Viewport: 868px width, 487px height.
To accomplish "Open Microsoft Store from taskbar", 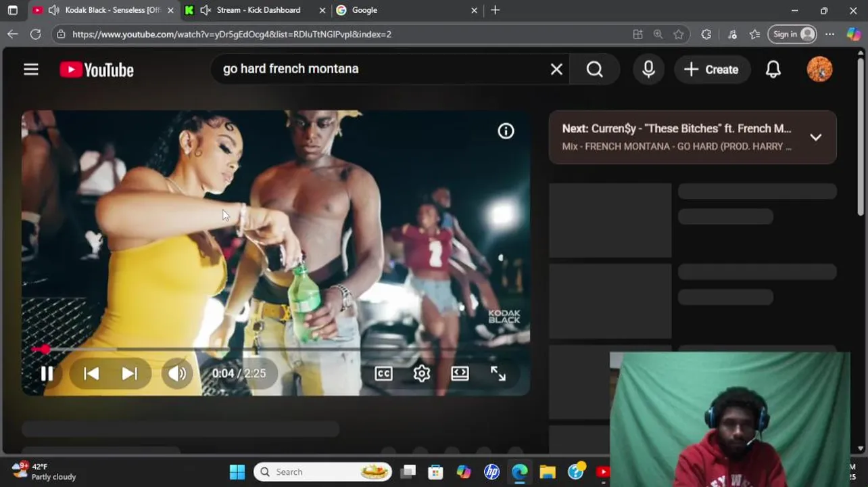I will tap(435, 471).
